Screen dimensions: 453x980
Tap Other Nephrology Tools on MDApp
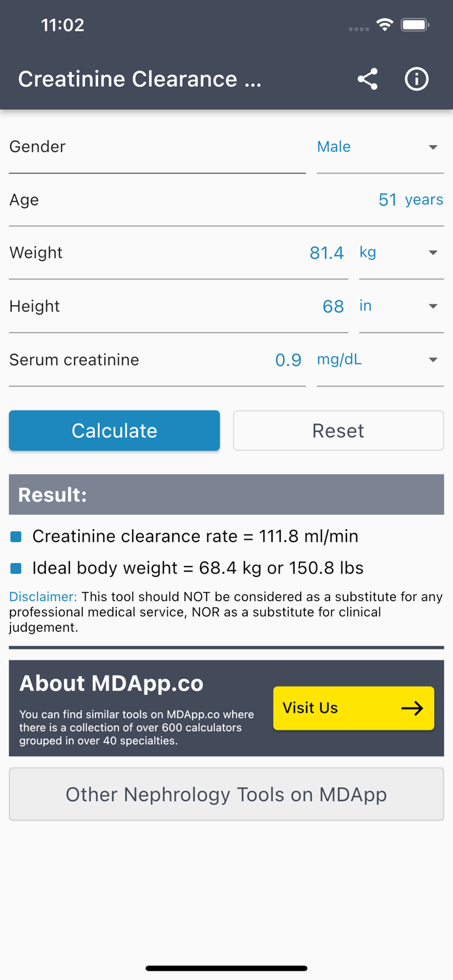tap(226, 794)
